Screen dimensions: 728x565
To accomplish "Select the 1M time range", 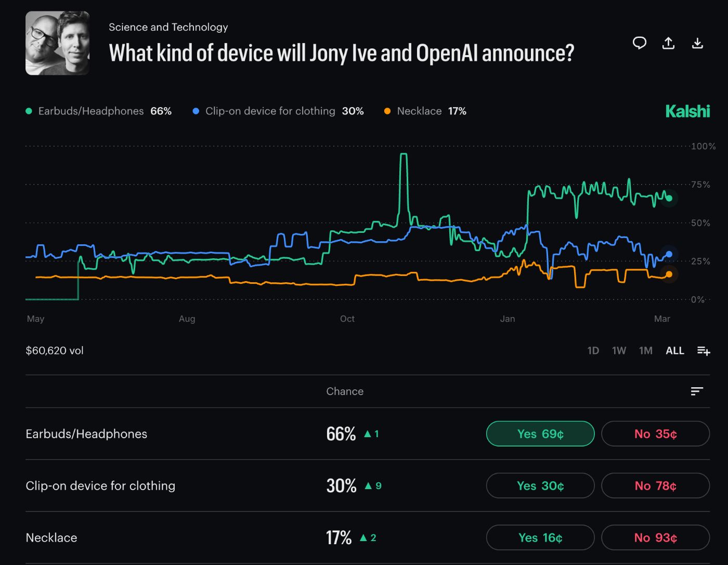I will click(645, 350).
